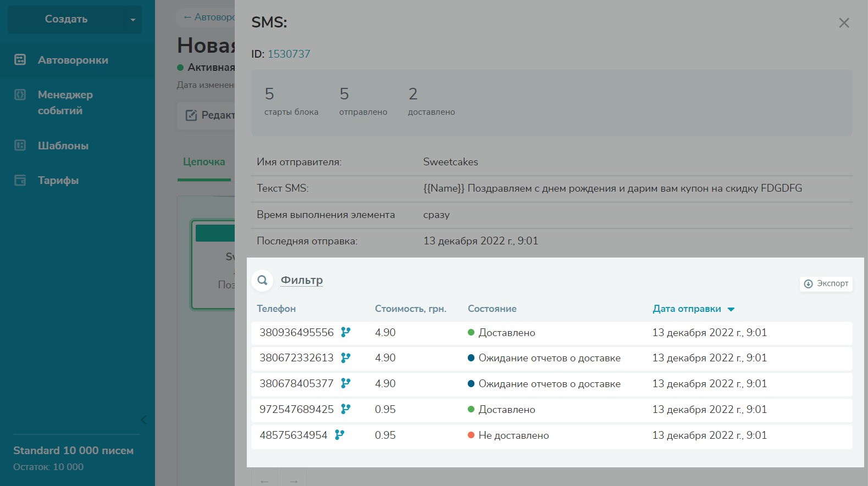The height and width of the screenshot is (486, 868).
Task: Open the SMS ID 1530737 link
Action: [x=289, y=54]
